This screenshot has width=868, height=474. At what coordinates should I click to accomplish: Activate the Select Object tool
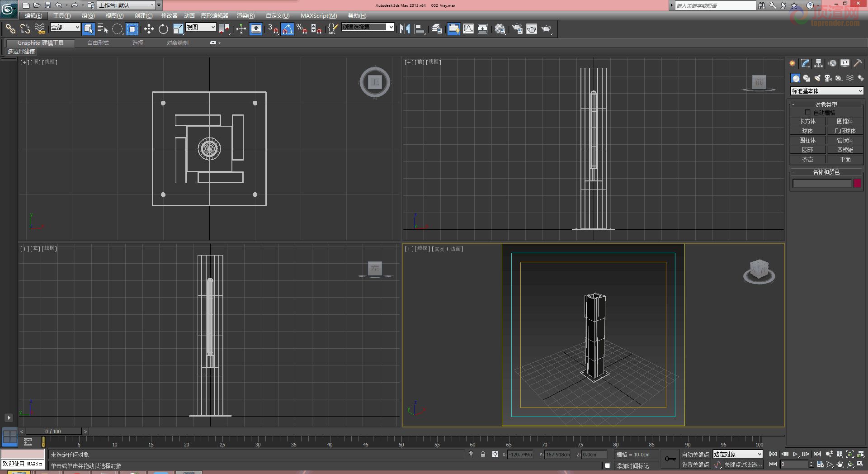pos(89,29)
